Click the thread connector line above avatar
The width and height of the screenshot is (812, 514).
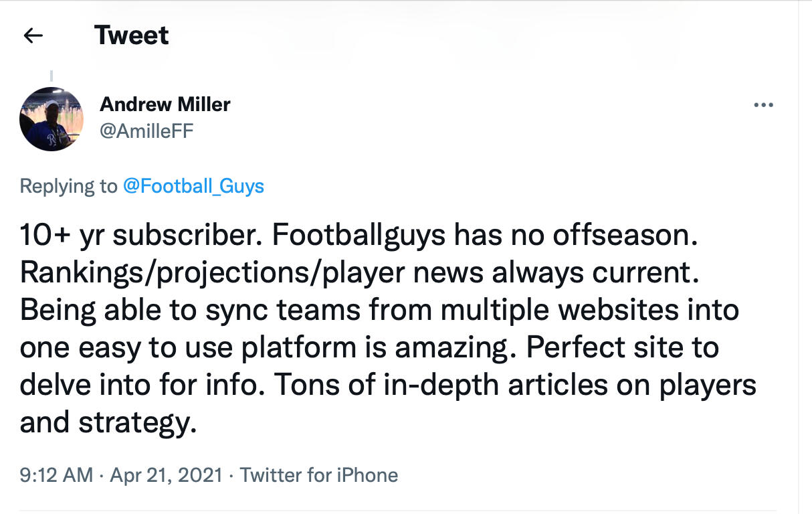click(52, 77)
